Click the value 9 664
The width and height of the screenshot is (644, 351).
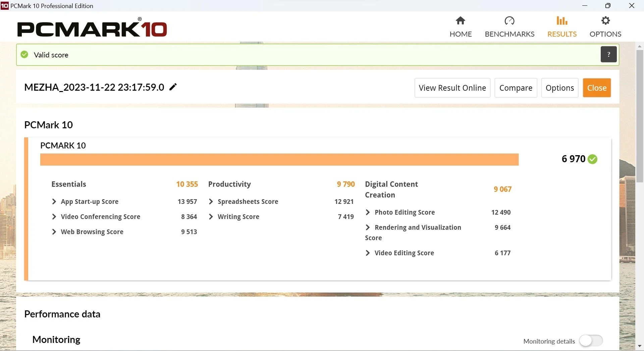(x=502, y=227)
